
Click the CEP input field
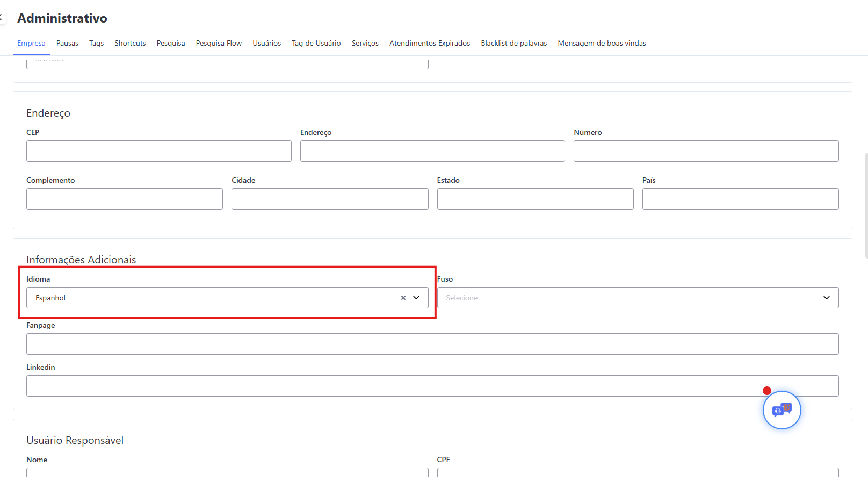pos(158,151)
